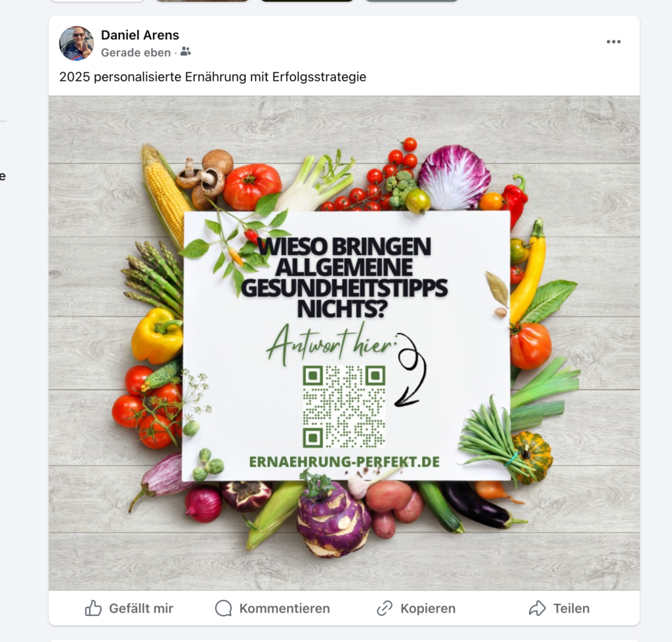Open Daniel Arens profile name link
Image resolution: width=672 pixels, height=642 pixels.
(x=140, y=35)
